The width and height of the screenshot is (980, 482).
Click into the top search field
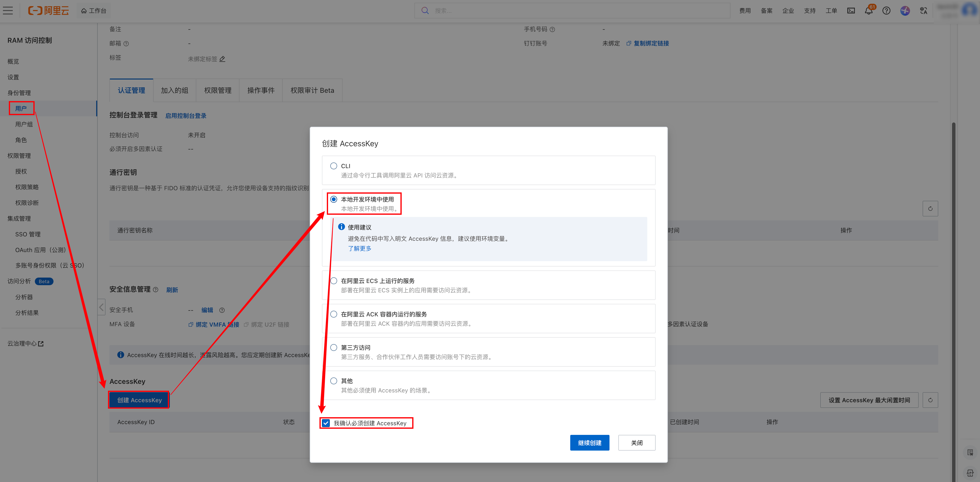tap(571, 11)
